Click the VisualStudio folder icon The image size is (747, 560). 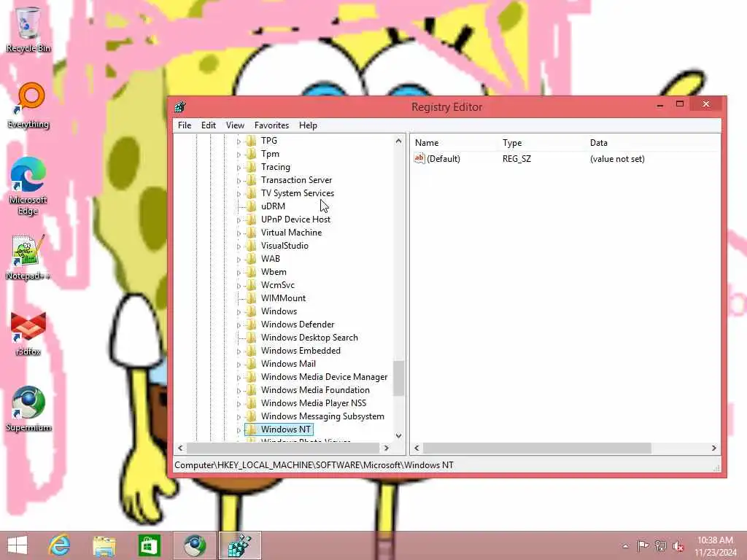pyautogui.click(x=251, y=246)
